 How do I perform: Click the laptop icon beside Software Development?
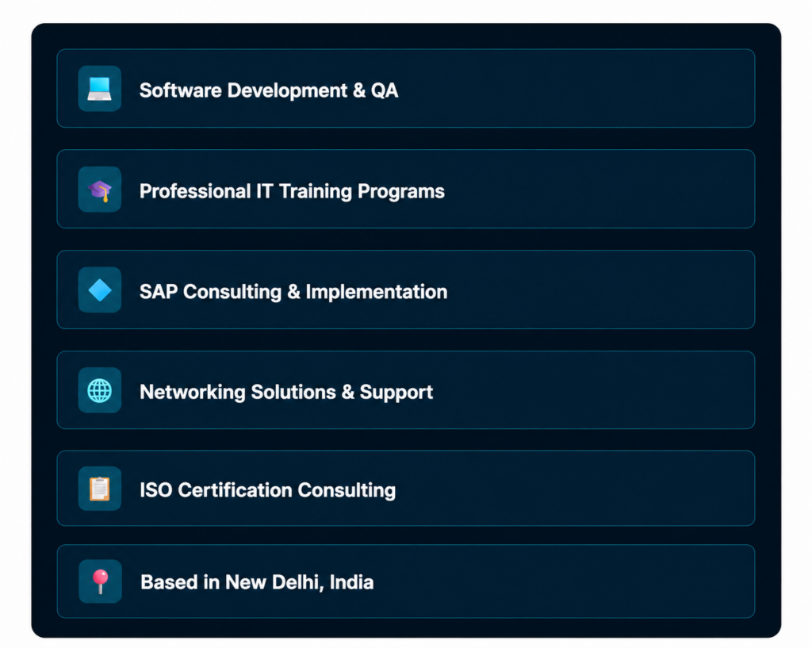click(99, 89)
